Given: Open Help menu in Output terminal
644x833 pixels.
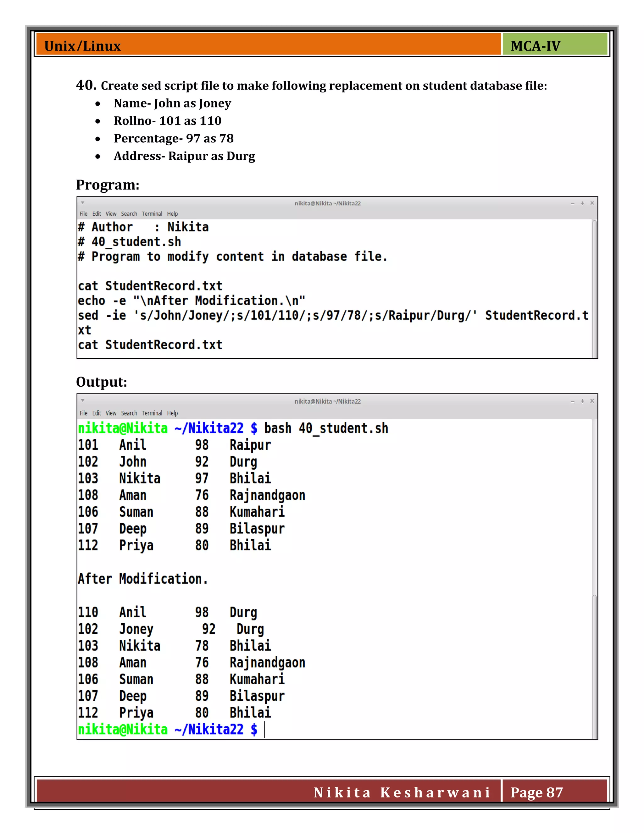Looking at the screenshot, I should coord(172,413).
